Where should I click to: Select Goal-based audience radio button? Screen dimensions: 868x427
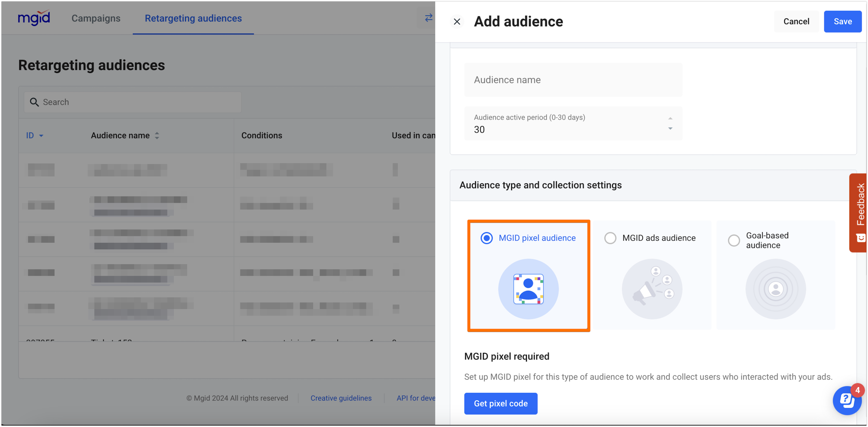point(734,240)
